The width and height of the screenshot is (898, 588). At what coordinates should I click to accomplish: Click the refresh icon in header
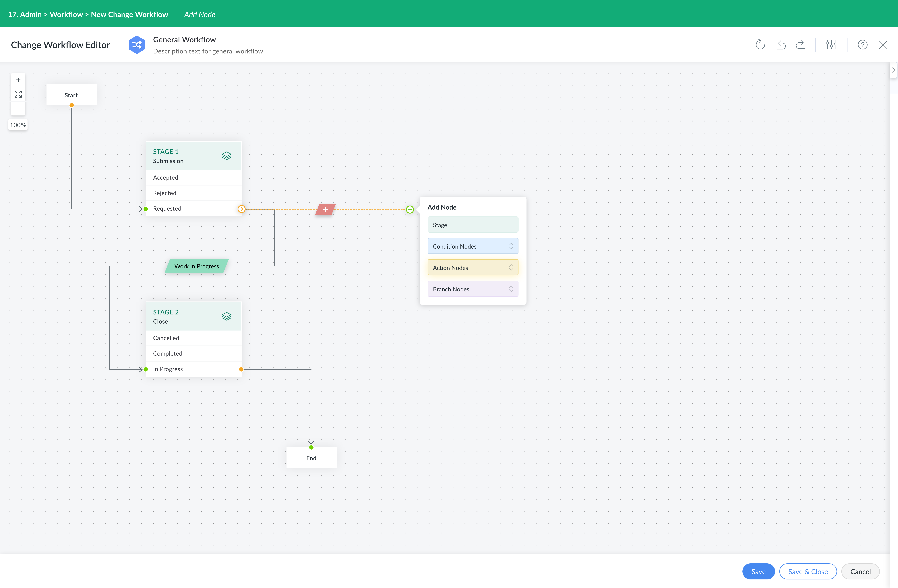pos(760,45)
